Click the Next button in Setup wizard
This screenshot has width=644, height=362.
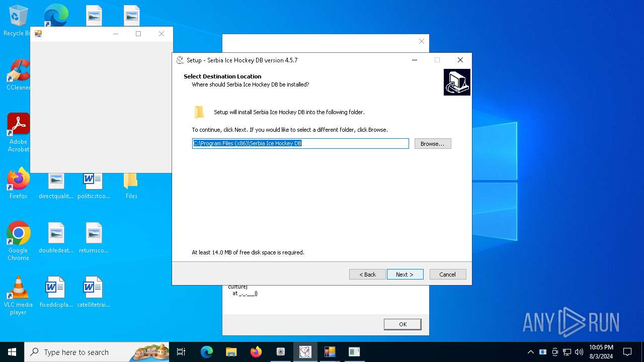[x=405, y=274]
